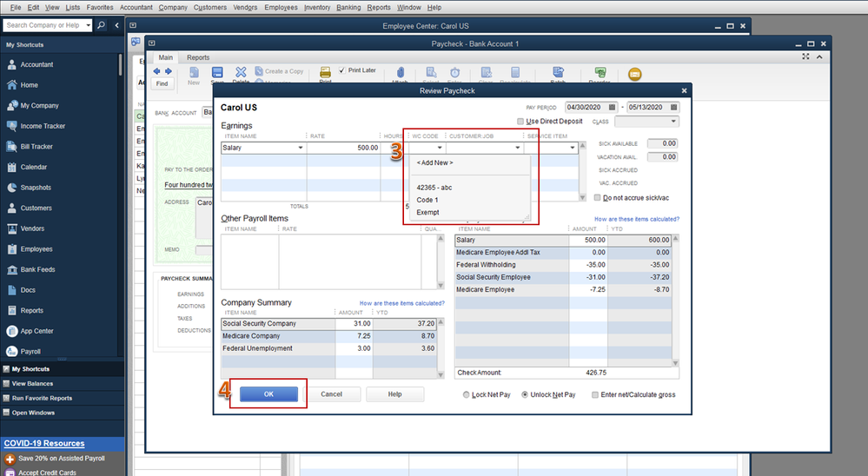Image resolution: width=868 pixels, height=476 pixels.
Task: Click OK in Review Paycheck
Action: [x=268, y=394]
